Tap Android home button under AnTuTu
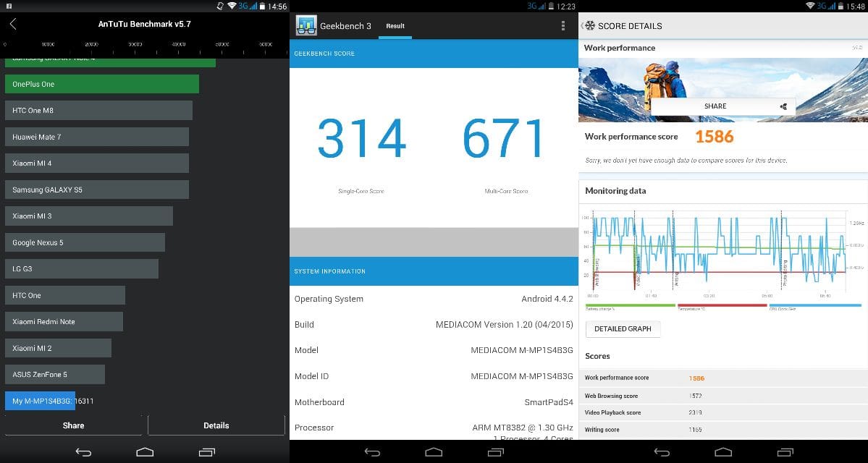This screenshot has height=463, width=868. (145, 452)
